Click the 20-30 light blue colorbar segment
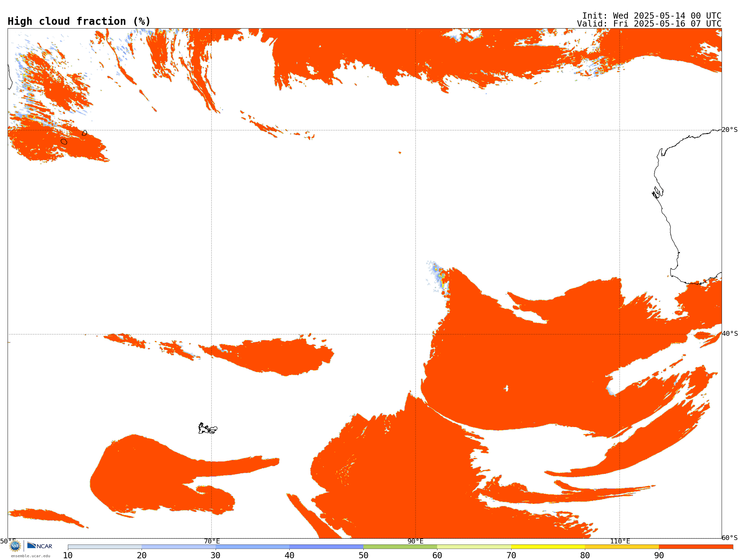744x560 pixels. coord(178,547)
